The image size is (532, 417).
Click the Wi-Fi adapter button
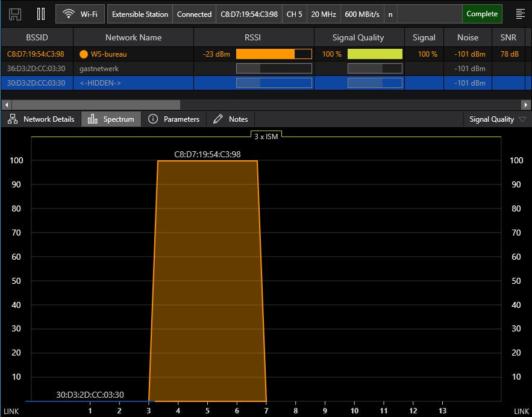pyautogui.click(x=81, y=14)
